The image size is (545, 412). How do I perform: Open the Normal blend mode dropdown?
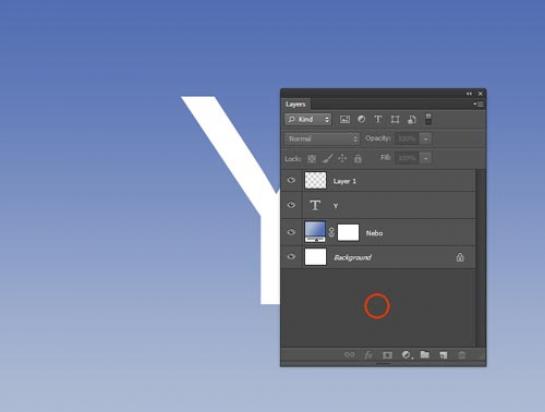(322, 139)
